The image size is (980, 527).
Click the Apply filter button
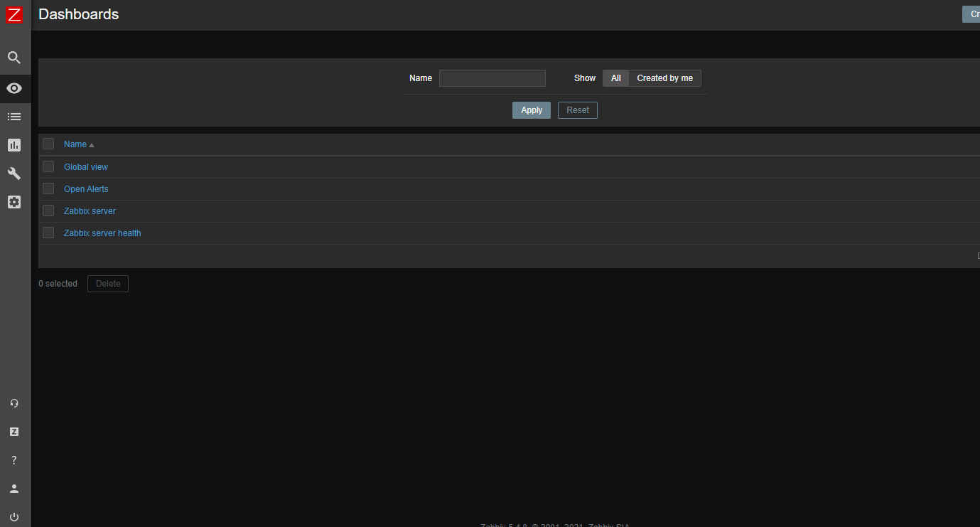pos(531,110)
